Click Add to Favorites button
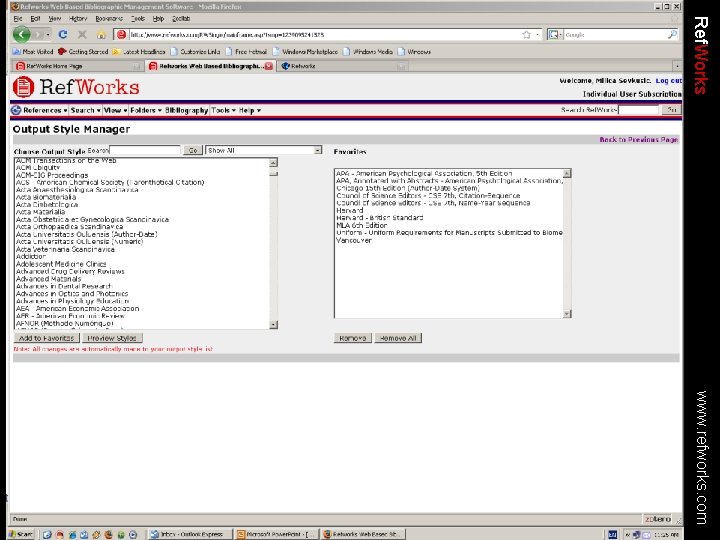The height and width of the screenshot is (540, 720). [46, 338]
